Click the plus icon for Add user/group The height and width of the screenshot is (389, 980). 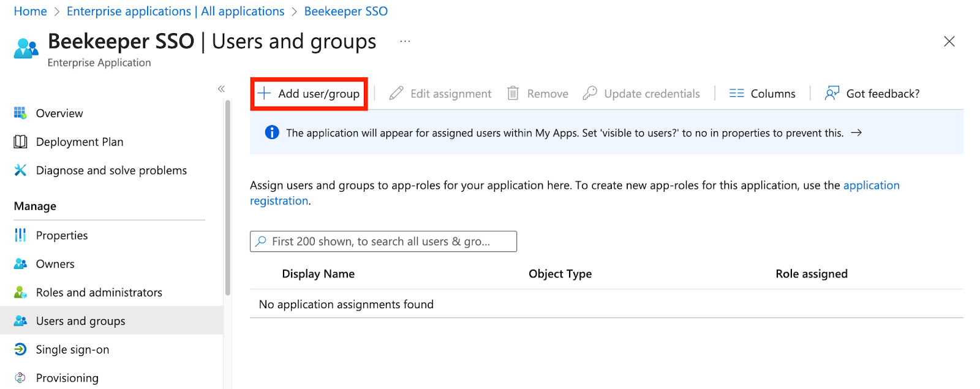click(264, 93)
